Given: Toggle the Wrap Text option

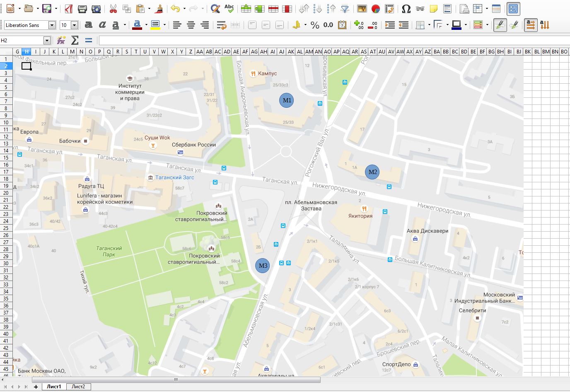Looking at the screenshot, I should (222, 25).
